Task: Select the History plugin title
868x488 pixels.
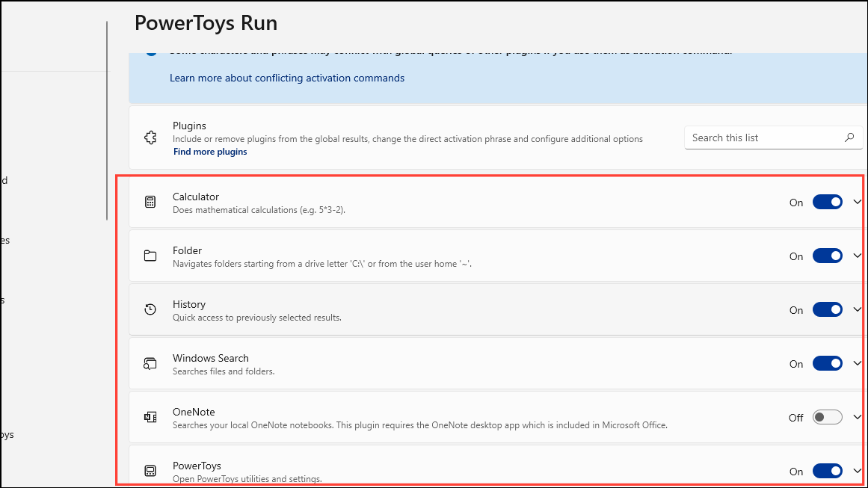Action: (188, 304)
